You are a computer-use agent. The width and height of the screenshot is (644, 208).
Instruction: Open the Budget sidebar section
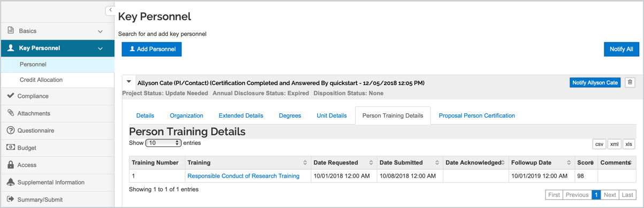(57, 148)
